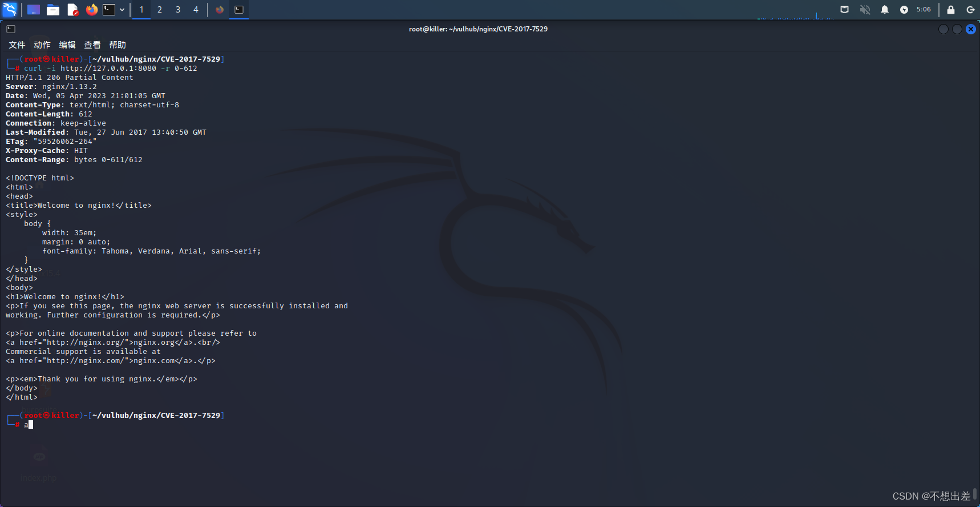Open the power manager icon

tap(904, 10)
